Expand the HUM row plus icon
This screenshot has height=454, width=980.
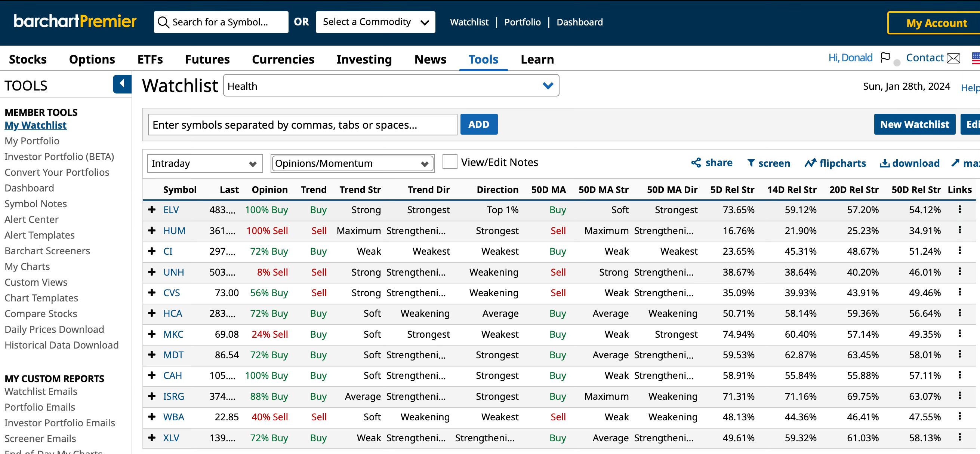click(x=152, y=231)
